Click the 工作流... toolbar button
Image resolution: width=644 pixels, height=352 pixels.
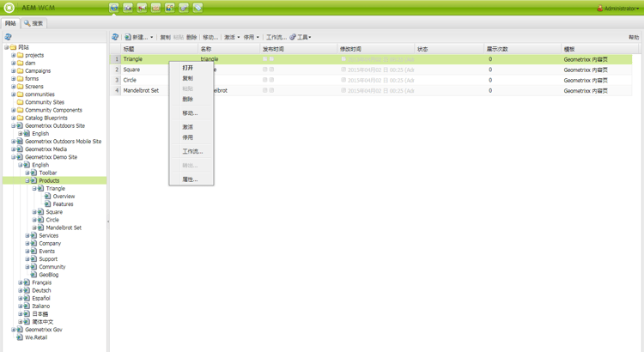coord(276,37)
